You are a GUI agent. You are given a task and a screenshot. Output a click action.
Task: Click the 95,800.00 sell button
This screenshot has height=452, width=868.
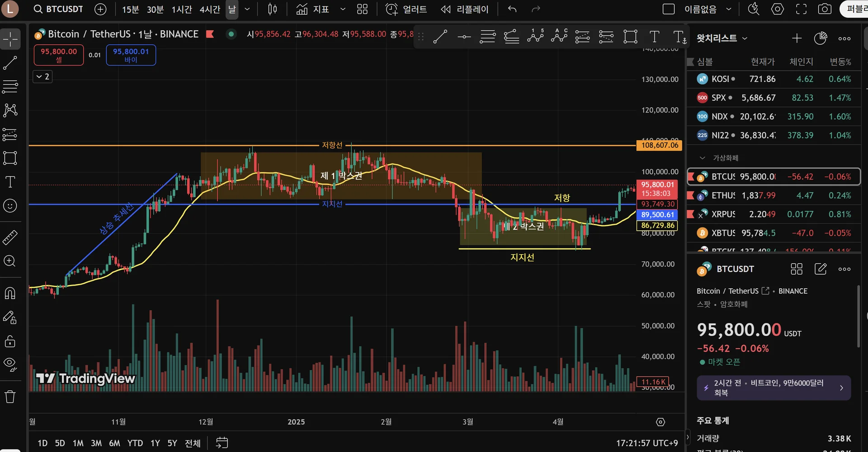click(59, 55)
